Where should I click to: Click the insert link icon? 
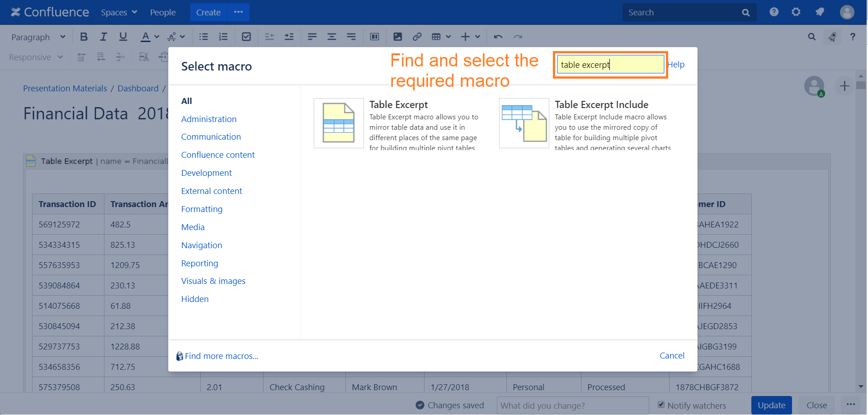(x=417, y=37)
